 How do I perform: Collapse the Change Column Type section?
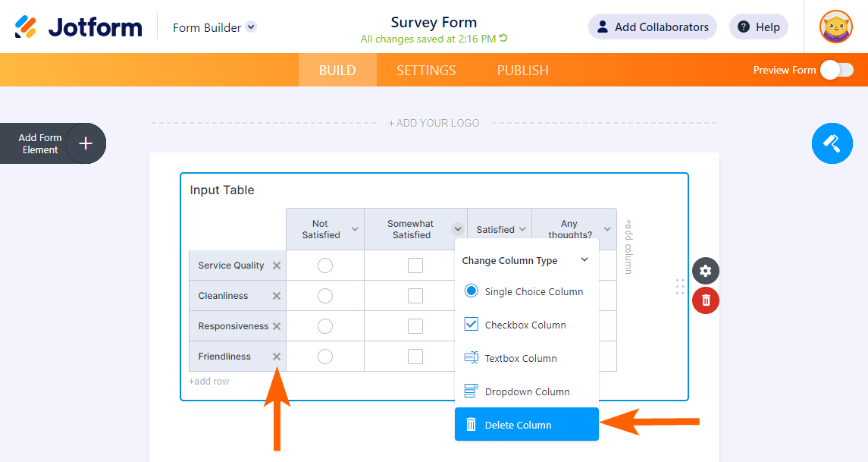pyautogui.click(x=584, y=260)
